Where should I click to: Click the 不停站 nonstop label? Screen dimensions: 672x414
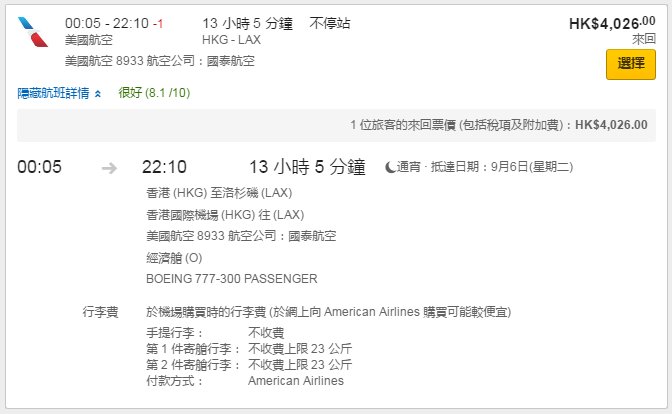pyautogui.click(x=330, y=23)
